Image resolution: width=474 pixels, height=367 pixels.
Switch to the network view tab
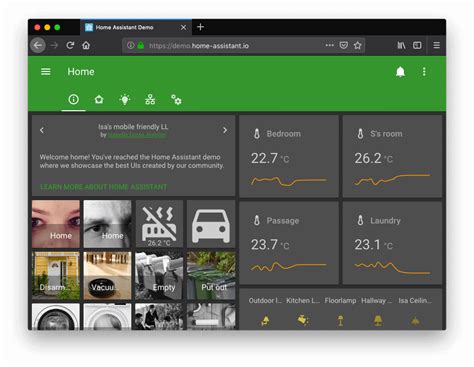pyautogui.click(x=150, y=99)
